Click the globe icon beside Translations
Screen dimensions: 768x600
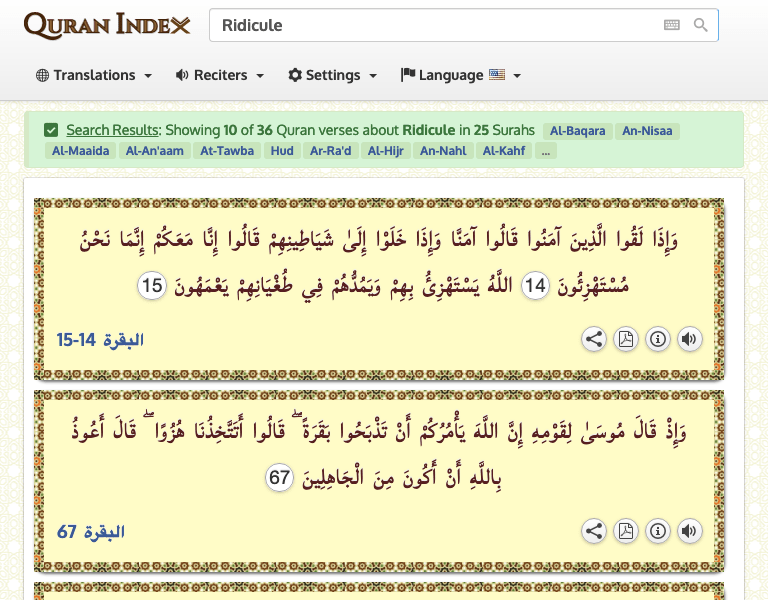42,75
